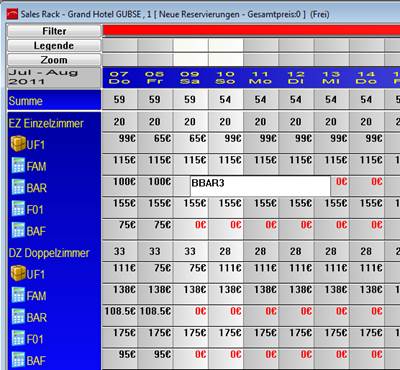Select the 07 Do date column header
Screen dimensions: 400x370
(119, 78)
